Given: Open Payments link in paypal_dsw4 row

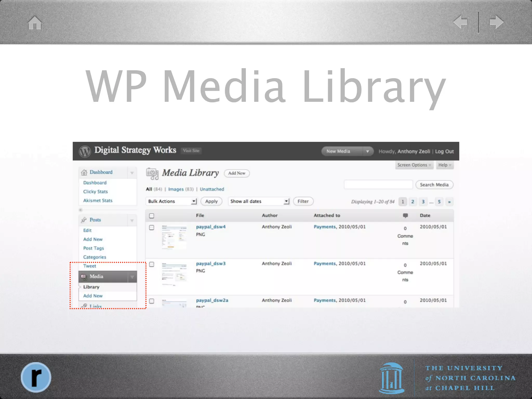Looking at the screenshot, I should coord(325,227).
